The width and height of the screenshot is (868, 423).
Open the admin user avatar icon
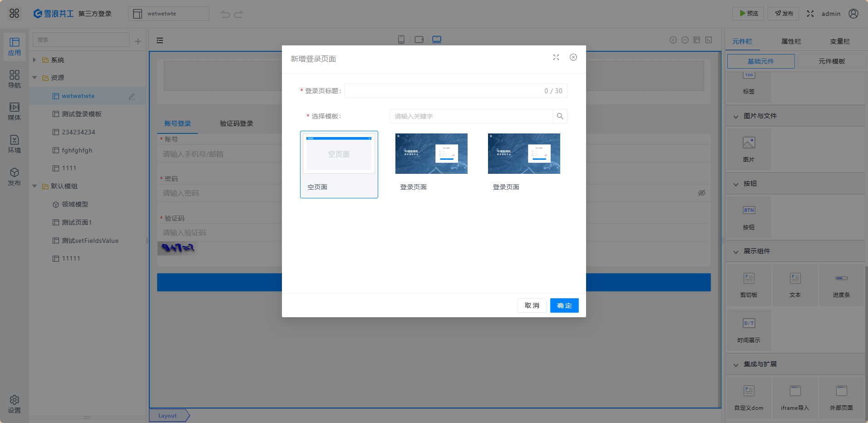[853, 14]
